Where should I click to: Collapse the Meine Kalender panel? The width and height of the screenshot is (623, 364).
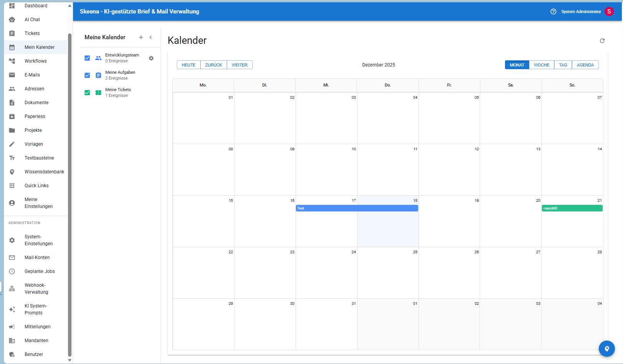coord(151,37)
